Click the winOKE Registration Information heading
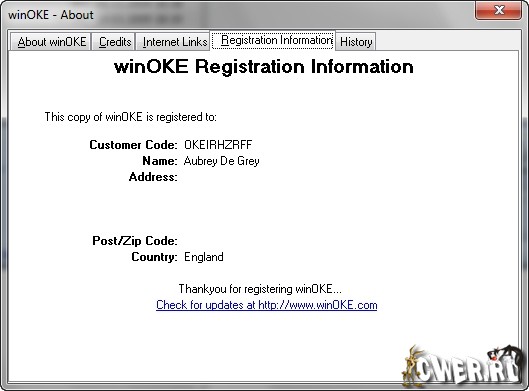 pyautogui.click(x=263, y=66)
